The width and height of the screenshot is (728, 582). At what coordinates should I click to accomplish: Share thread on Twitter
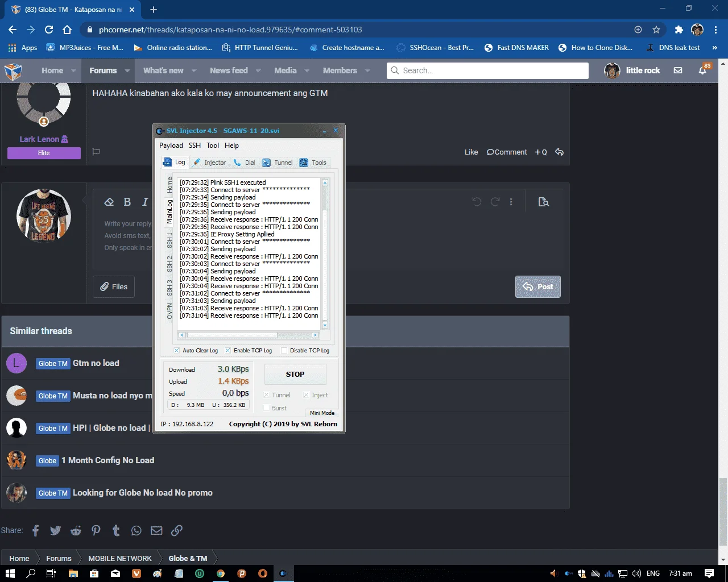pos(55,530)
